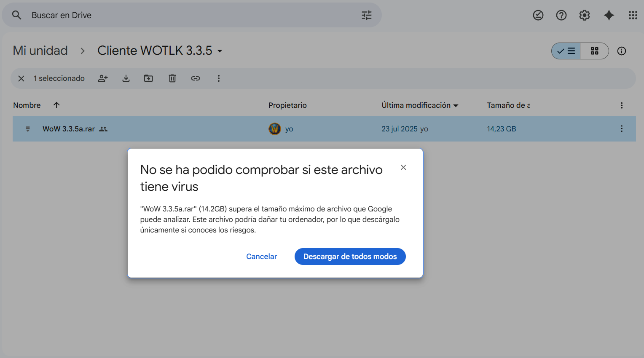Viewport: 644px width, 358px height.
Task: Confirm with Descargar de todos modos
Action: click(350, 256)
